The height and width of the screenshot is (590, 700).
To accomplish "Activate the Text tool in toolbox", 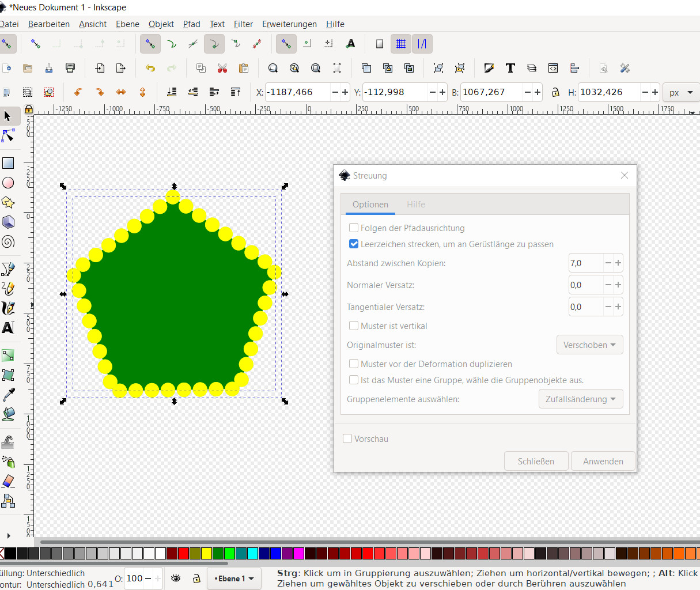I will pos(8,328).
